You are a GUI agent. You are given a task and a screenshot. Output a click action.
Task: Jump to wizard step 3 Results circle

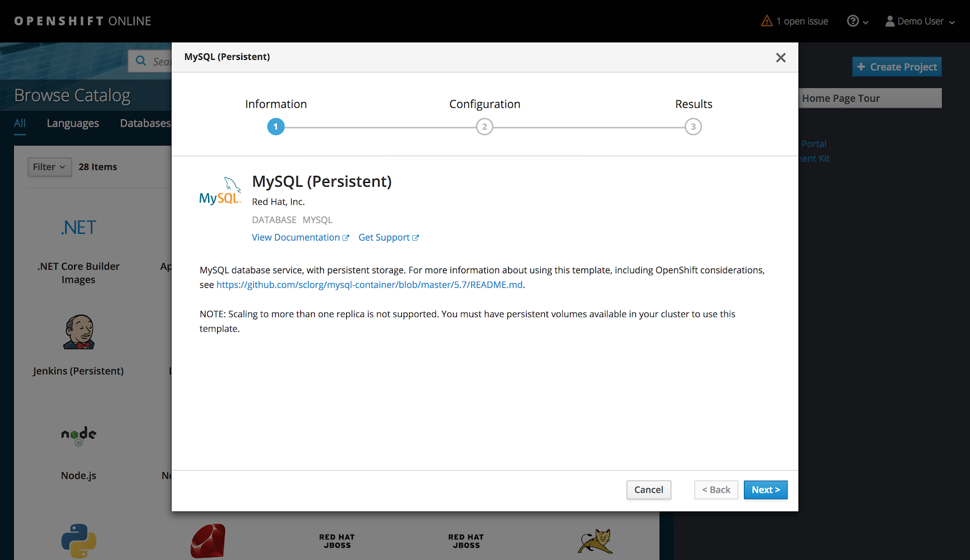(x=694, y=127)
